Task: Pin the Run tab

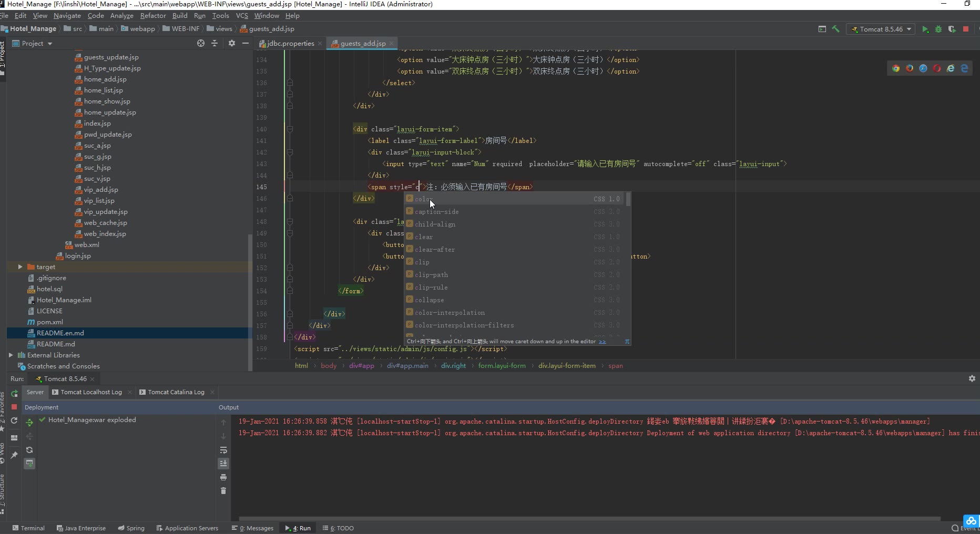Action: pyautogui.click(x=14, y=455)
